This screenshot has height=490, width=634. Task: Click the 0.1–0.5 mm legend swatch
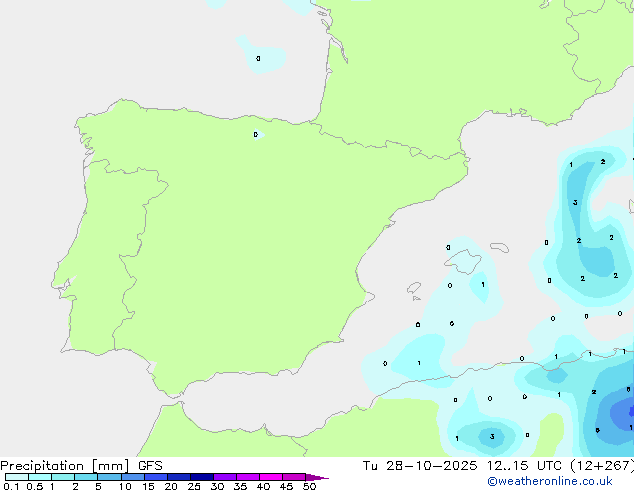click(x=17, y=477)
